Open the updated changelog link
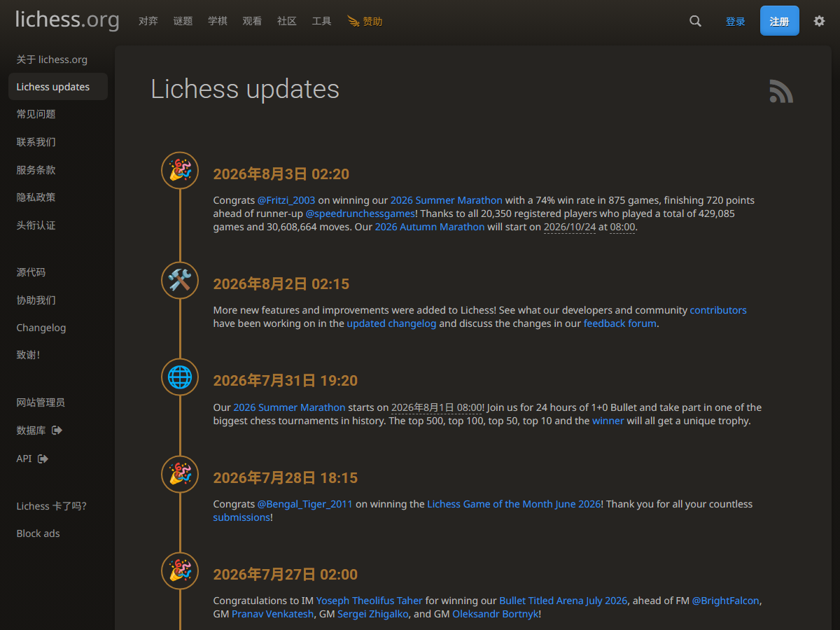 pos(391,323)
